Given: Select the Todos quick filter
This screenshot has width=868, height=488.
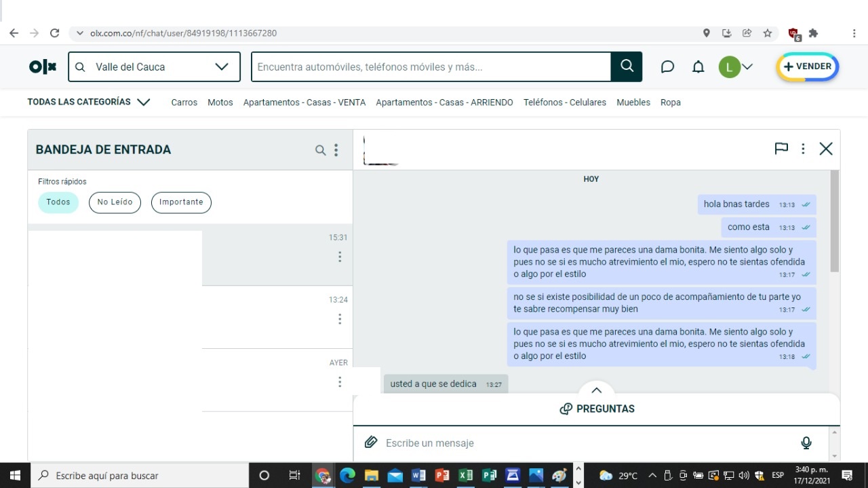Looking at the screenshot, I should click(x=58, y=202).
